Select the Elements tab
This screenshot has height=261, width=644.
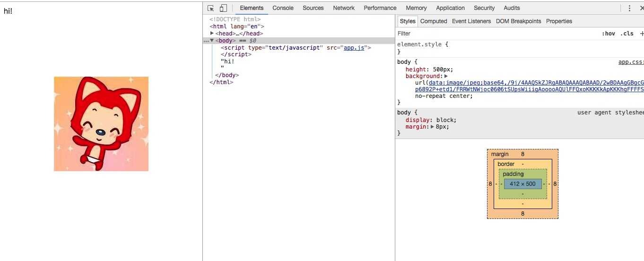252,8
